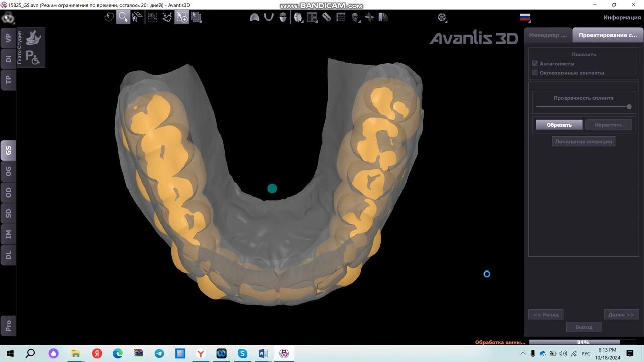The image size is (644, 362).
Task: Select the zoom magnifier tool
Action: coord(123,17)
